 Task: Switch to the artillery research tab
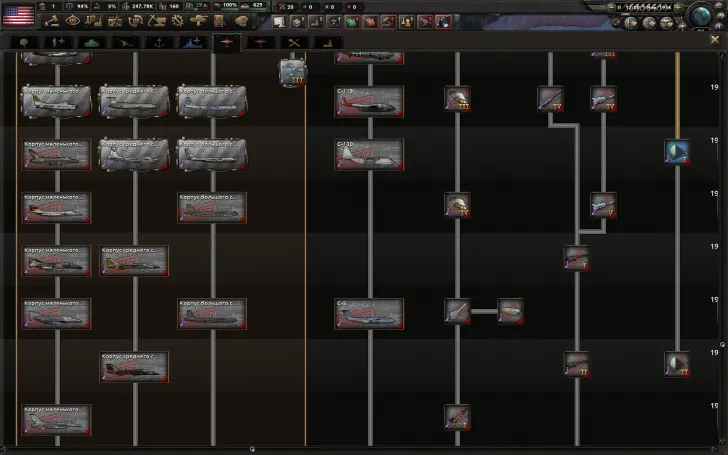[126, 43]
